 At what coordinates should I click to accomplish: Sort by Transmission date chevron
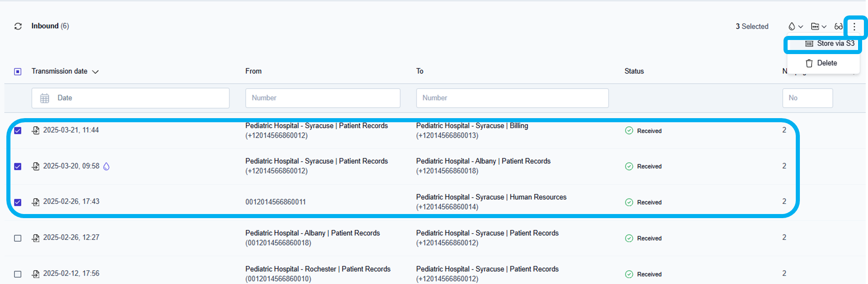tap(95, 72)
